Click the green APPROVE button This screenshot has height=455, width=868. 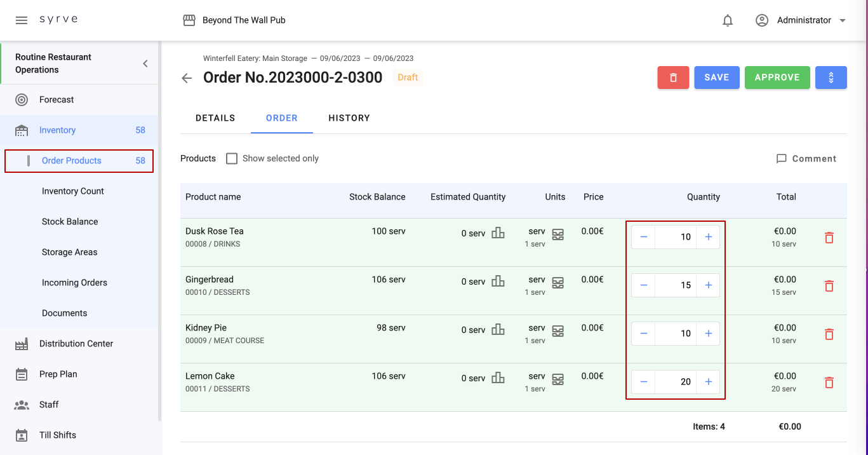pos(777,78)
